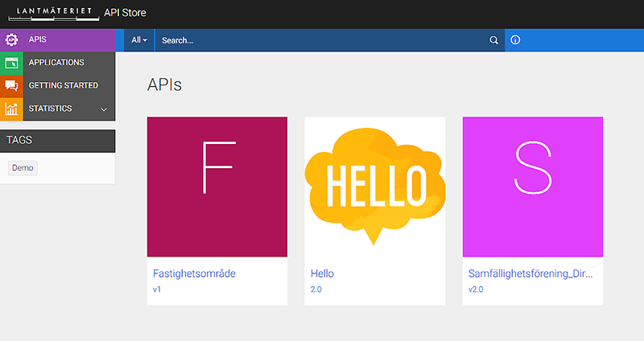
Task: Click the magnifier search icon
Action: click(x=493, y=40)
